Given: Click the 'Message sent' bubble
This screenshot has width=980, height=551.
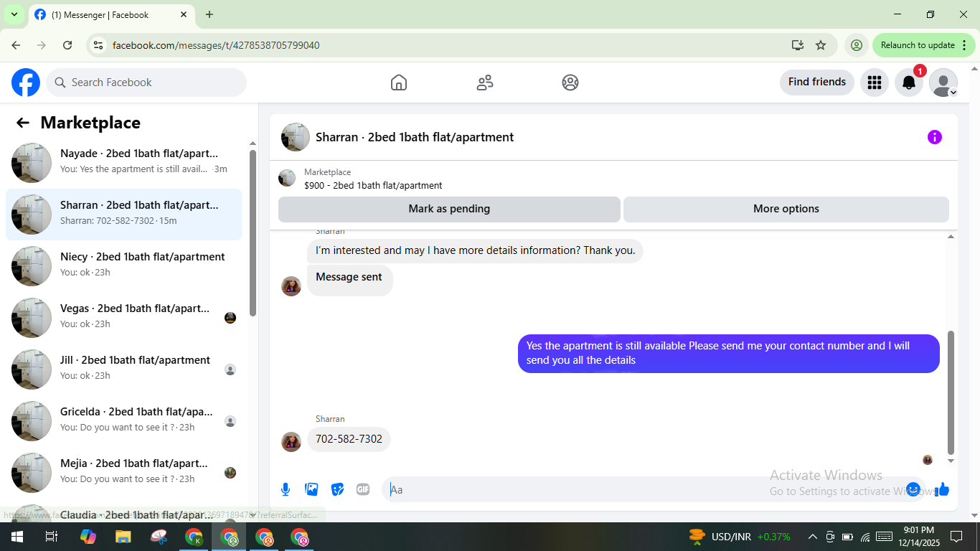Looking at the screenshot, I should coord(349,281).
